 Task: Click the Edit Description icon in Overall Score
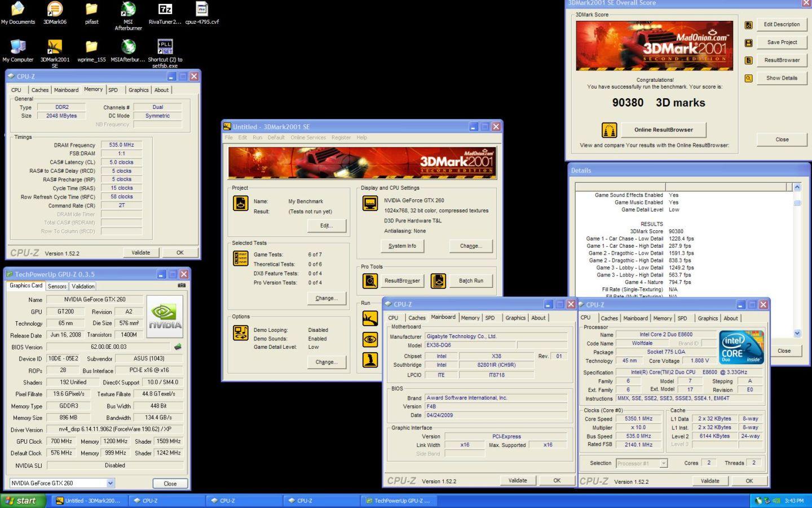point(748,25)
